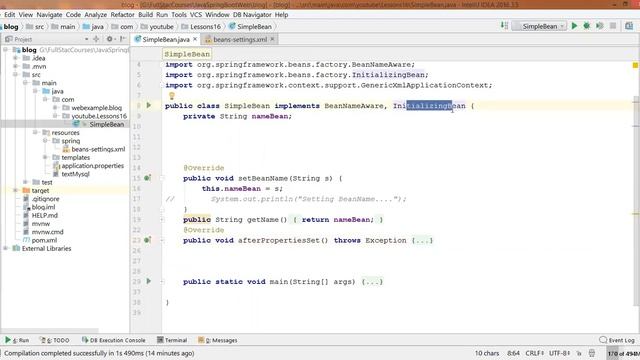
Task: Open the Run tool window
Action: [x=17, y=340]
